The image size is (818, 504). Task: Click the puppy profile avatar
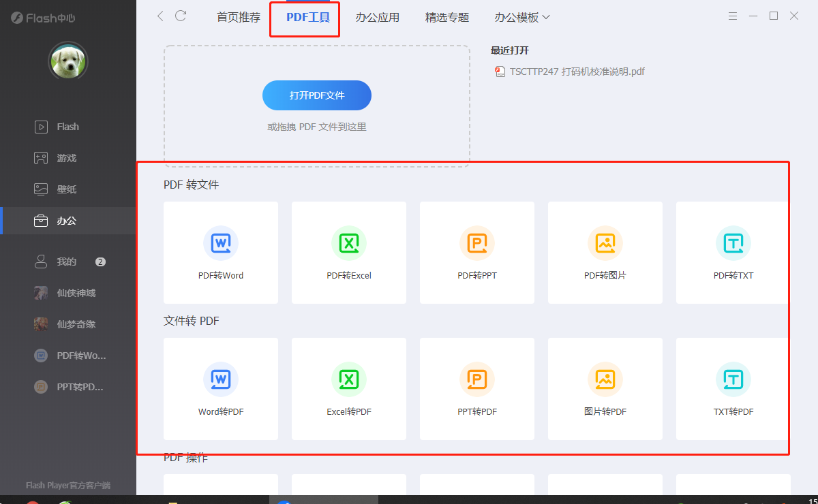point(68,62)
